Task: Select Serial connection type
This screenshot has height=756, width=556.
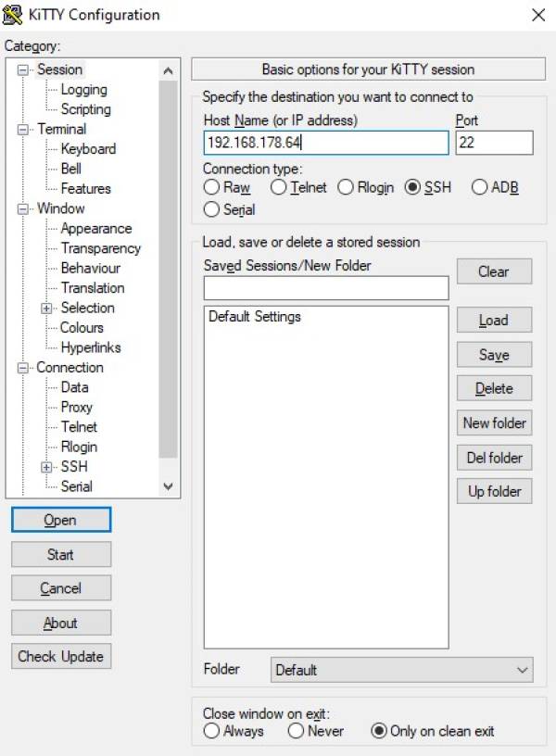Action: click(x=211, y=209)
